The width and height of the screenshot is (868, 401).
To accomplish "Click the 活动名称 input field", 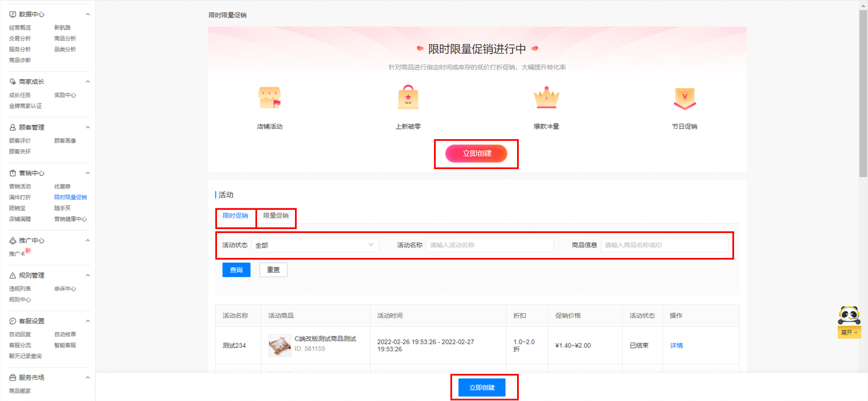I will 489,245.
